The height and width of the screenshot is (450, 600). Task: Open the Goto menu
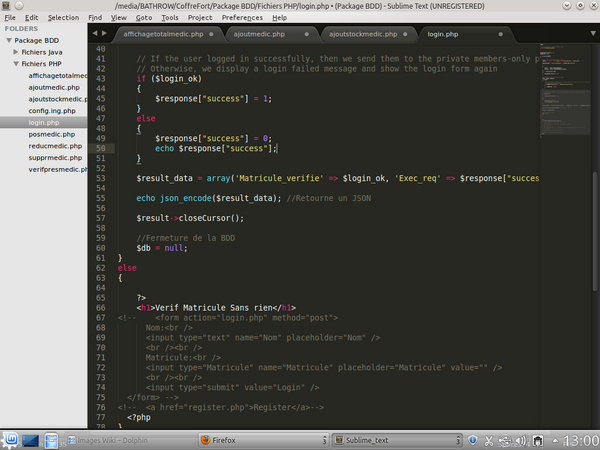[x=144, y=17]
